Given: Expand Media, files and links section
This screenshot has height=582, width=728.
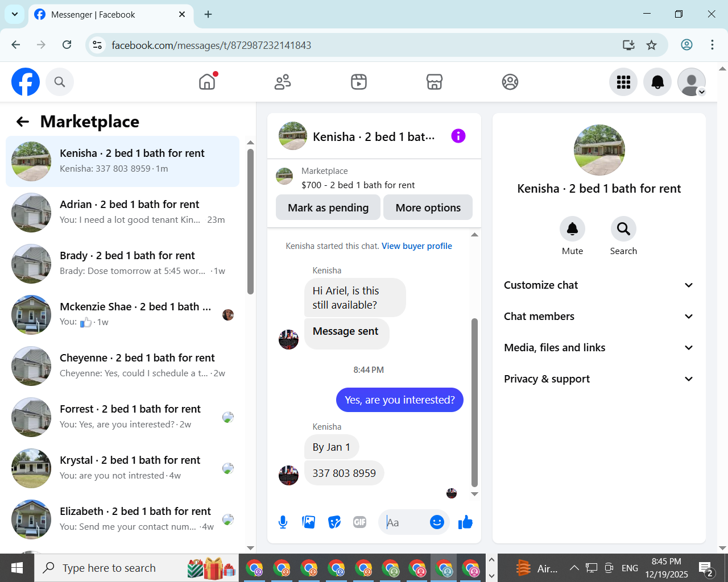Looking at the screenshot, I should 599,348.
